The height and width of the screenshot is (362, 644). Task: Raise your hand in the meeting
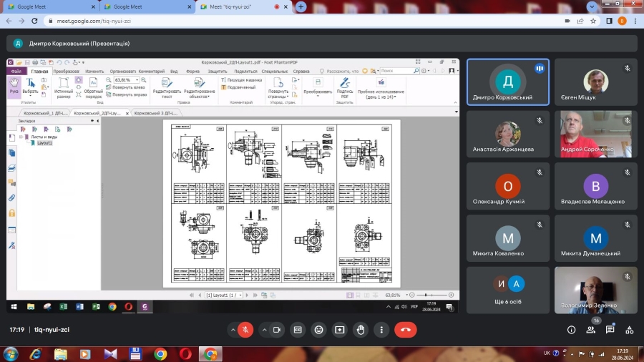pos(361,330)
